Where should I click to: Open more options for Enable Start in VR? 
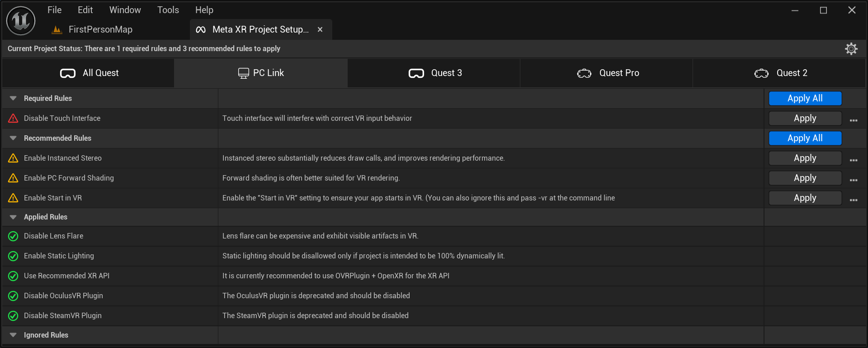[x=854, y=200]
